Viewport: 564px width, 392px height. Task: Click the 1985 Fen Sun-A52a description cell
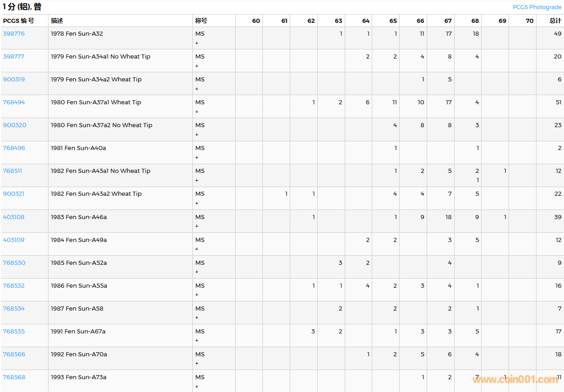pyautogui.click(x=79, y=263)
